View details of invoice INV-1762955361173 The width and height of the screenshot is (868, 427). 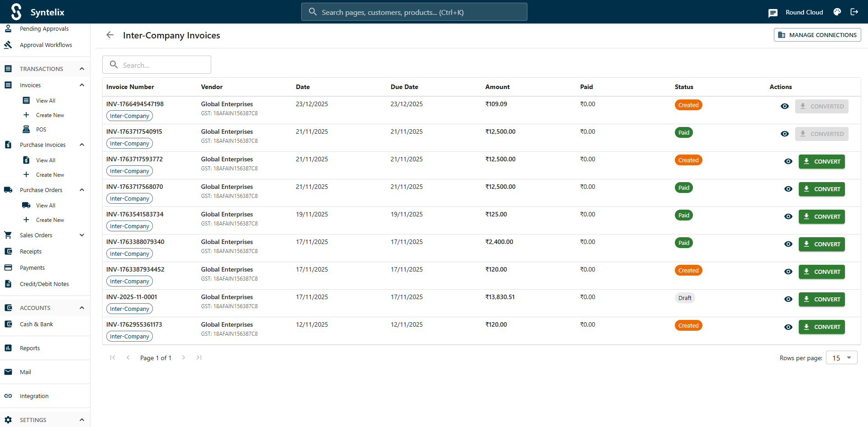788,327
